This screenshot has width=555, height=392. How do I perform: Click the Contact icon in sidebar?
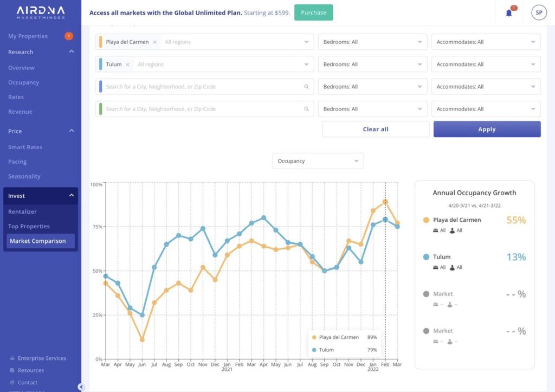click(x=12, y=382)
